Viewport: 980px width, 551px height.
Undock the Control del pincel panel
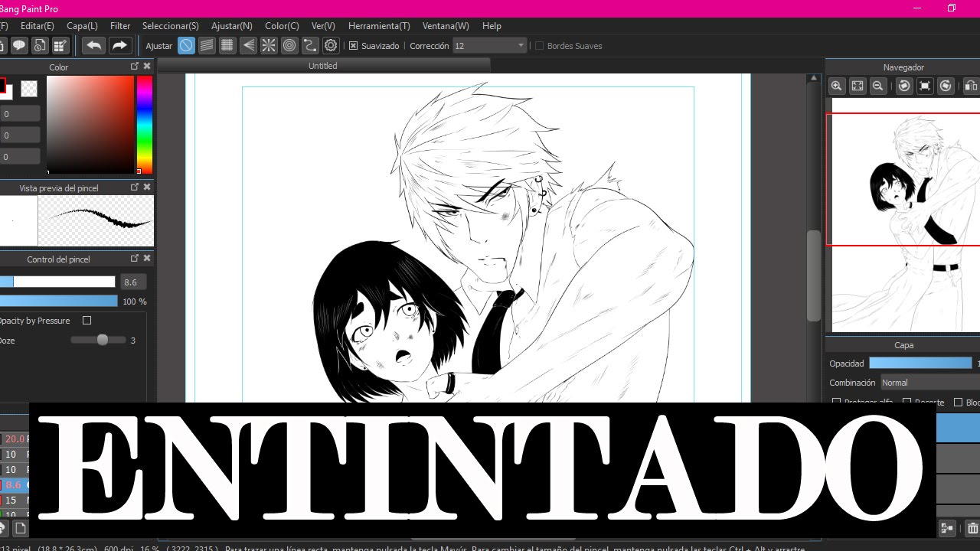pos(135,259)
